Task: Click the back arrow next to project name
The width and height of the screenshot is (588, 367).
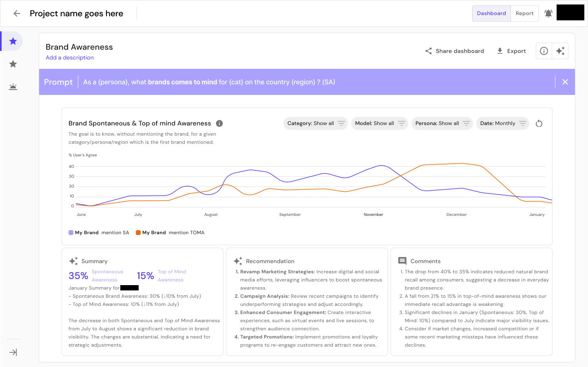Action: click(16, 13)
